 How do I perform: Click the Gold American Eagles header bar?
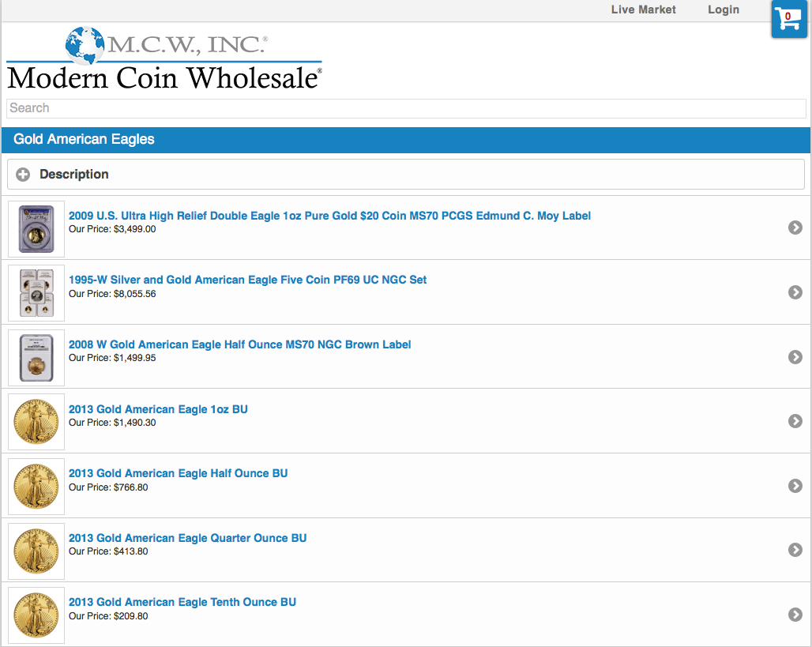[x=406, y=140]
